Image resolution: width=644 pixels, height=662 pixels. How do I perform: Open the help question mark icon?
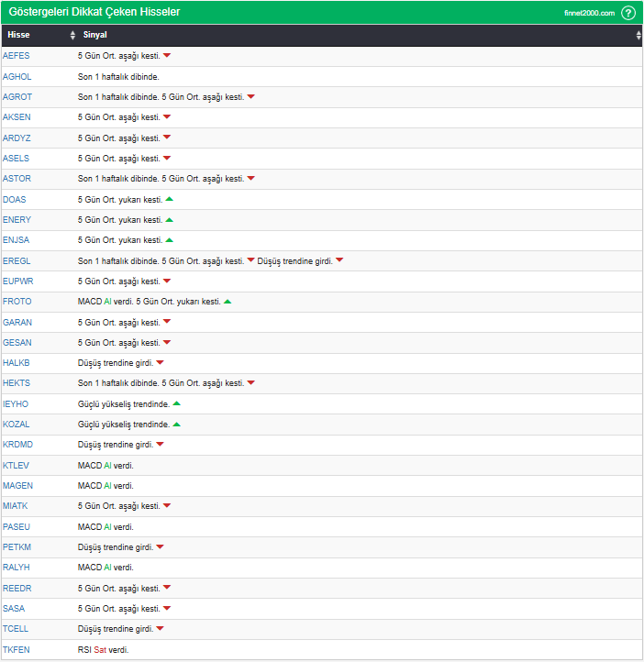[628, 13]
